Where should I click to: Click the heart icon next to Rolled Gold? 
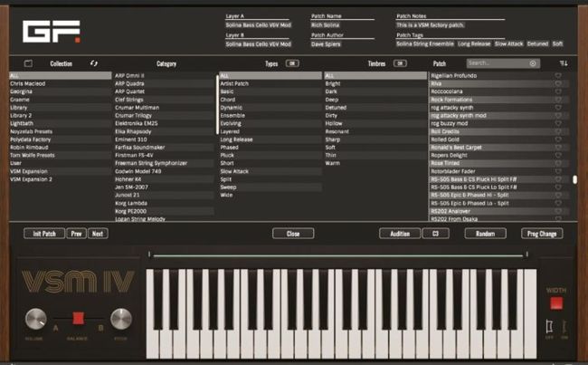(x=558, y=139)
